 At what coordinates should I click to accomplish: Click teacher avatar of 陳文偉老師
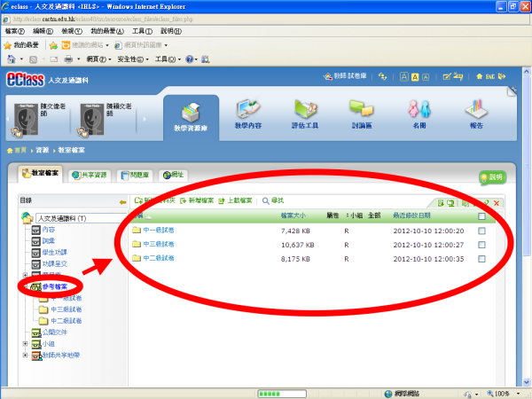pos(26,119)
